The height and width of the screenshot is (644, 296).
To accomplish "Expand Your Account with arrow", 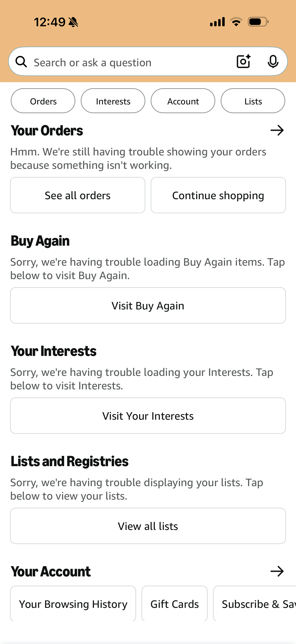I will [x=277, y=571].
